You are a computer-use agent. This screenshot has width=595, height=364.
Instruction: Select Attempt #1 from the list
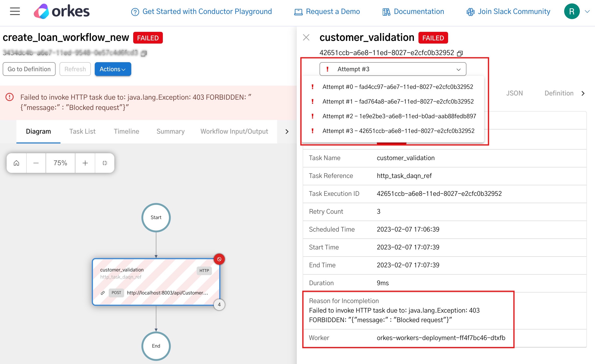[x=398, y=102]
